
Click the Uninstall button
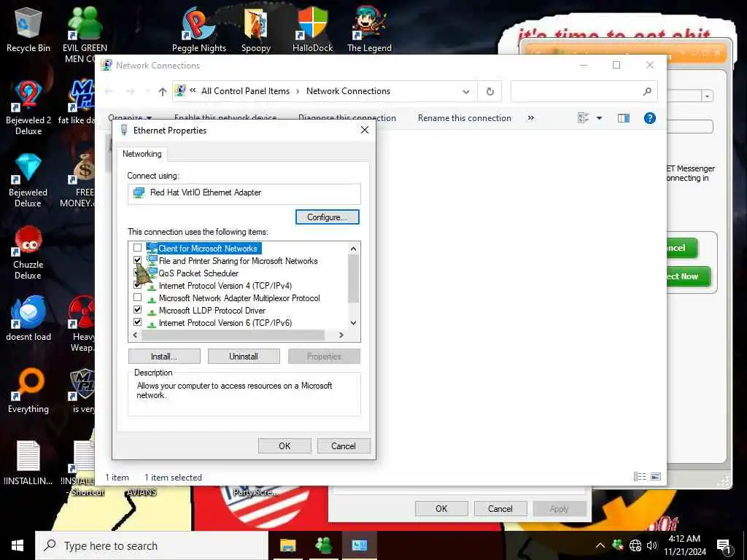pos(244,356)
